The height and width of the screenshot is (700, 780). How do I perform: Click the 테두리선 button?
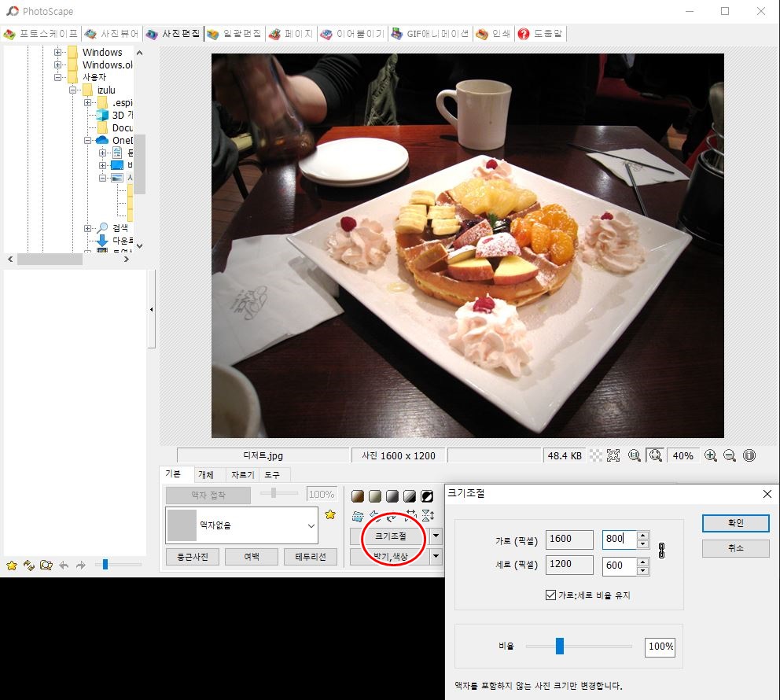(x=311, y=557)
